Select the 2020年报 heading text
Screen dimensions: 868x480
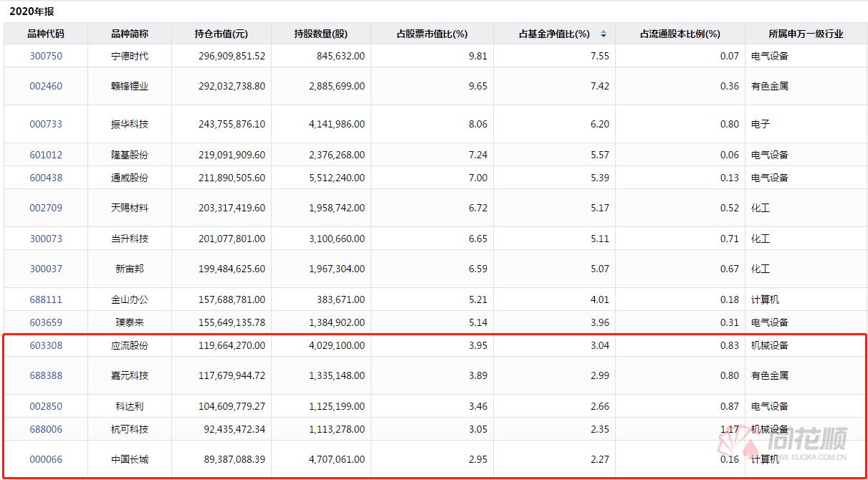point(32,11)
